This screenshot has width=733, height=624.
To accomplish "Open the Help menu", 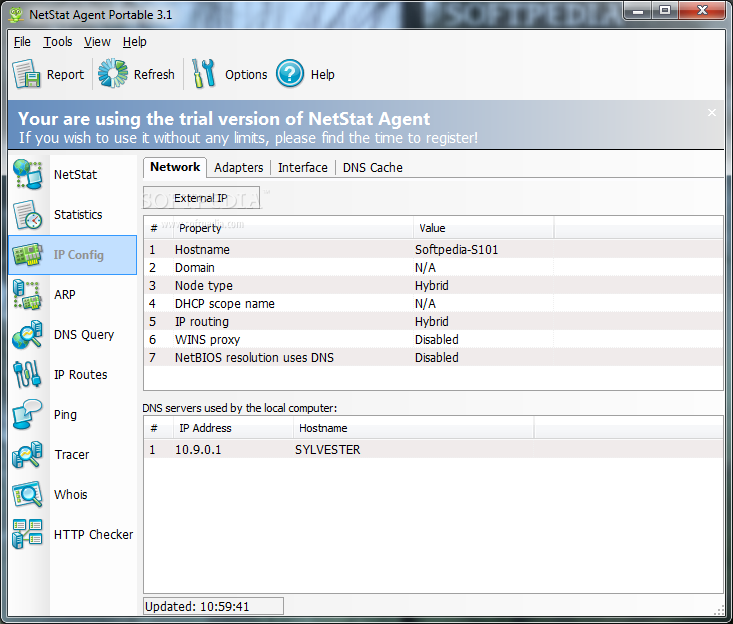I will pyautogui.click(x=135, y=42).
